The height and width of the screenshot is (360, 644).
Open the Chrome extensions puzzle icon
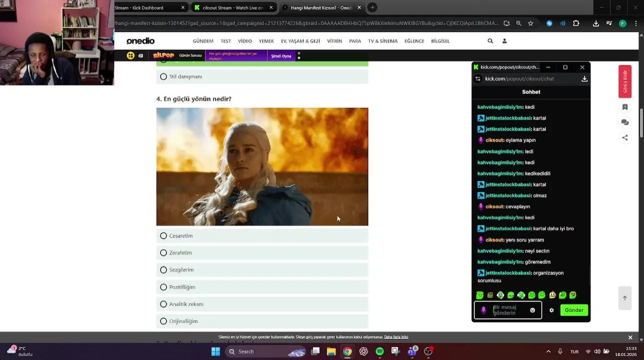[576, 23]
